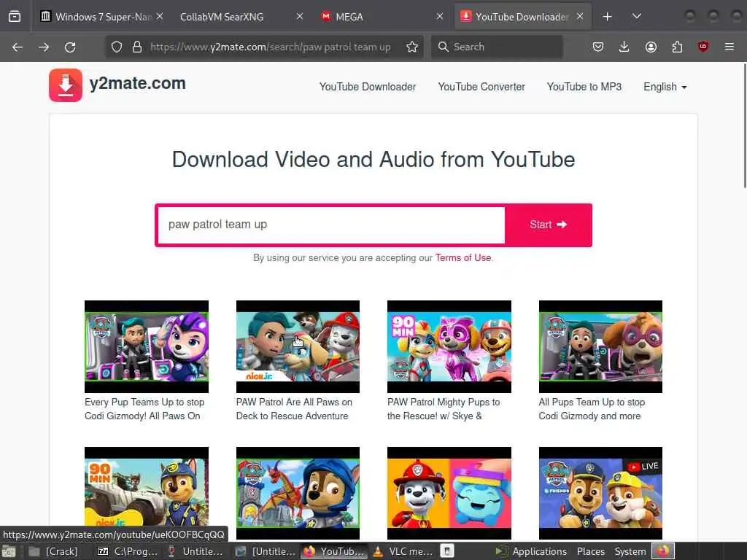Open YouTube to MP3 nav link
747x560 pixels.
coord(584,87)
